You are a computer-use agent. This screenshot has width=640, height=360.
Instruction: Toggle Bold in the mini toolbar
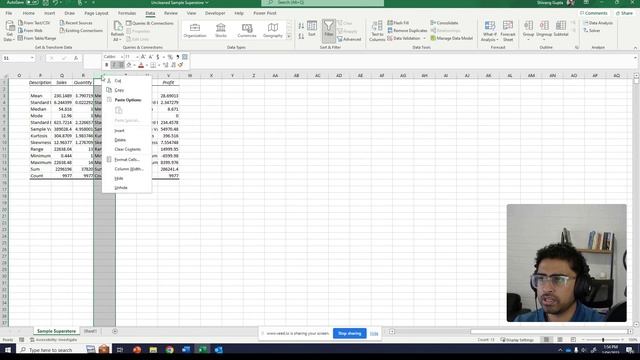107,65
